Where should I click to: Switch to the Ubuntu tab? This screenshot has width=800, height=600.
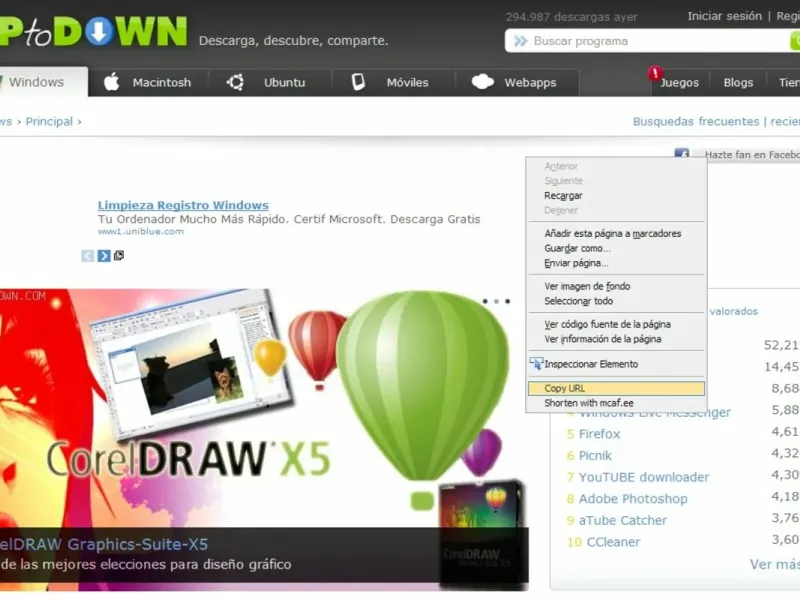(270, 82)
